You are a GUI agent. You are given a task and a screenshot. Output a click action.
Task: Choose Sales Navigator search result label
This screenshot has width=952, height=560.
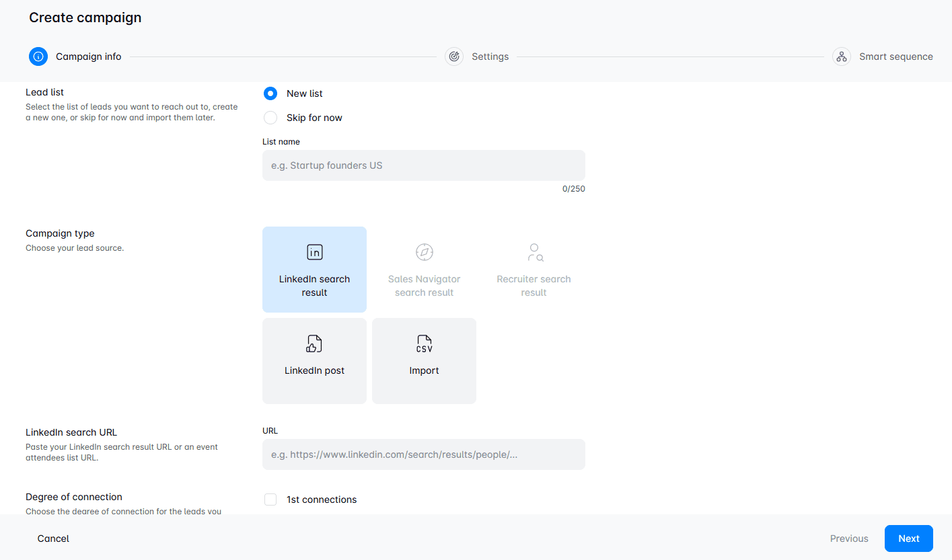[x=424, y=286]
